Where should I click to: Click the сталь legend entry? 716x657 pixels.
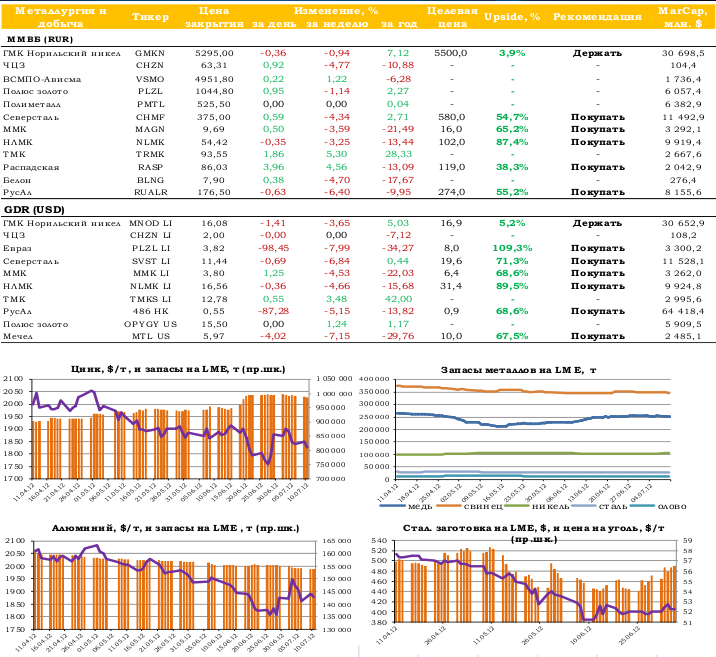(599, 506)
